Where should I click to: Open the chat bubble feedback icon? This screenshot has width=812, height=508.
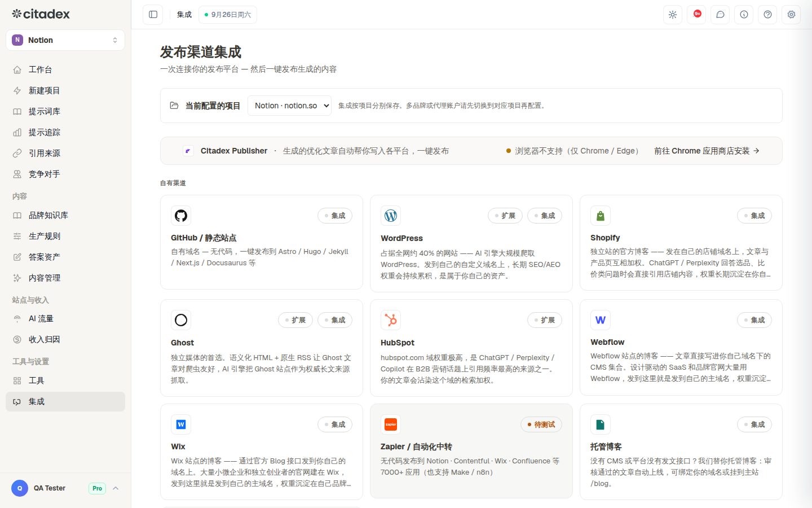click(x=720, y=15)
